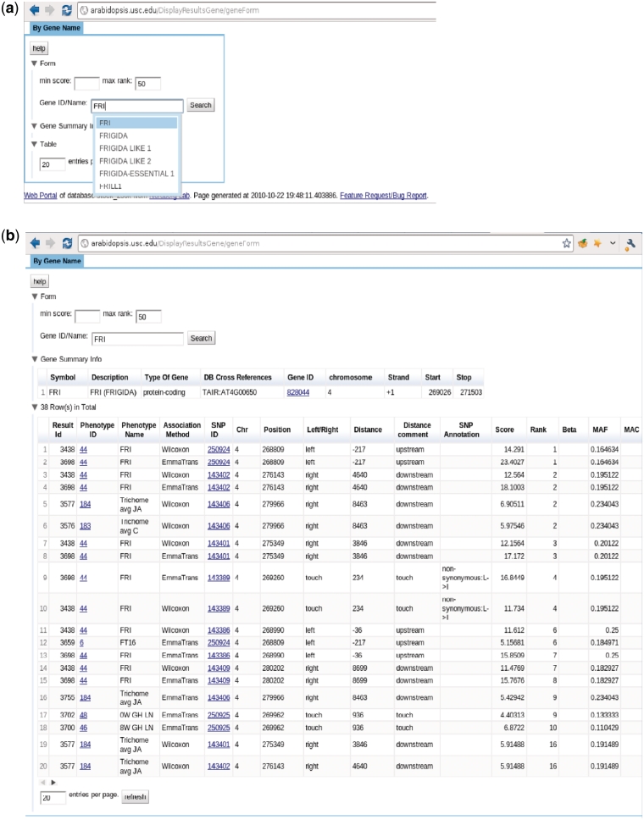Click the browser back arrow in panel (b)
Viewport: 644px width, 820px height.
coord(35,242)
